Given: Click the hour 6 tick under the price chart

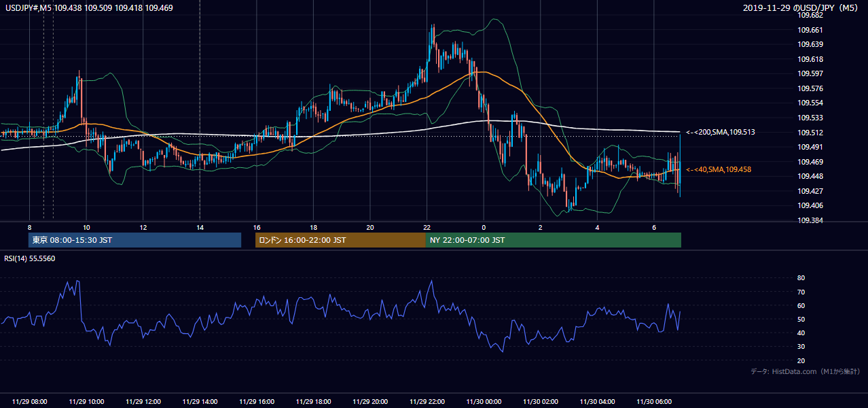Looking at the screenshot, I should 653,227.
